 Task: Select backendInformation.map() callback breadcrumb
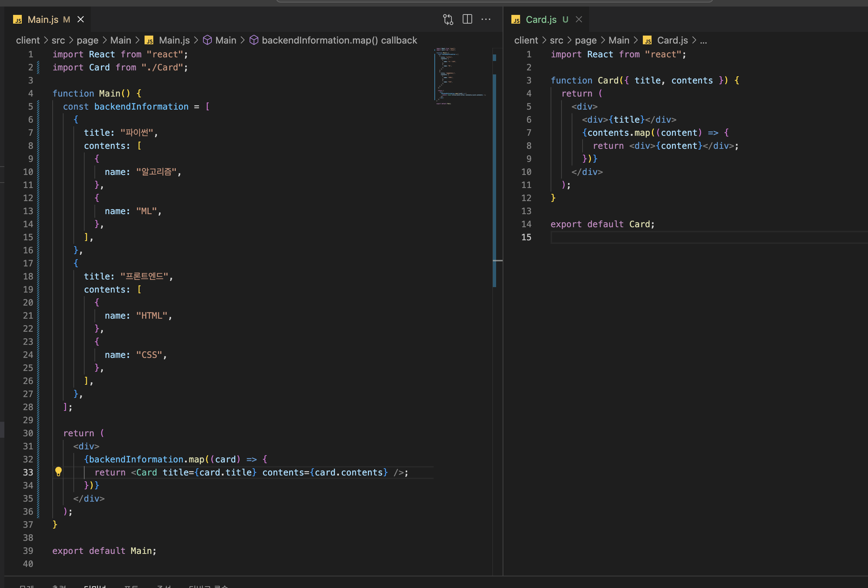click(339, 40)
